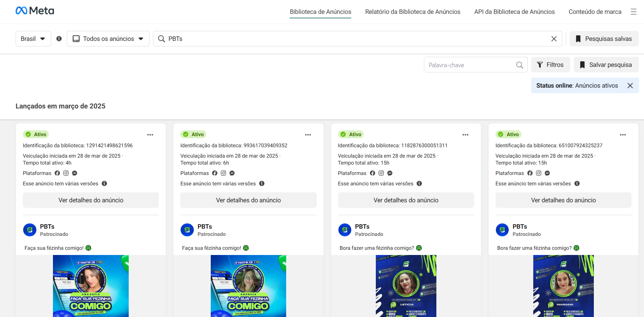Image resolution: width=644 pixels, height=317 pixels.
Task: Open Leticia ad creative image
Action: click(x=406, y=286)
